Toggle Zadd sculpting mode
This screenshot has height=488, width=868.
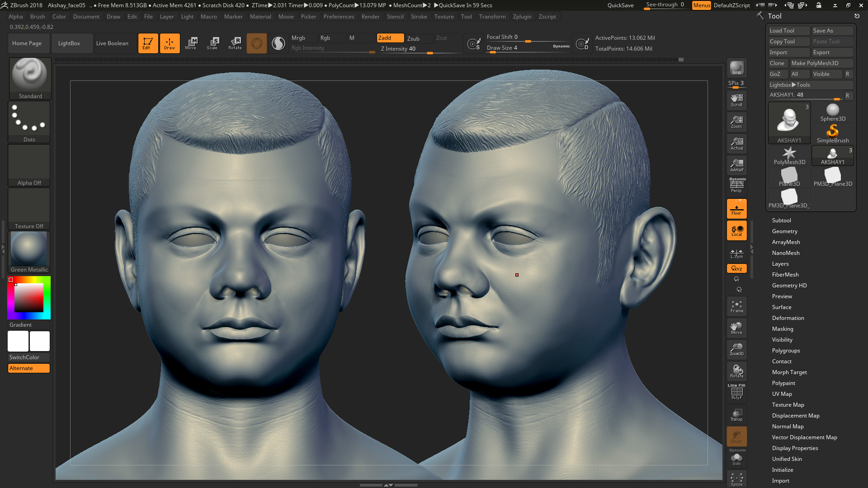point(389,38)
